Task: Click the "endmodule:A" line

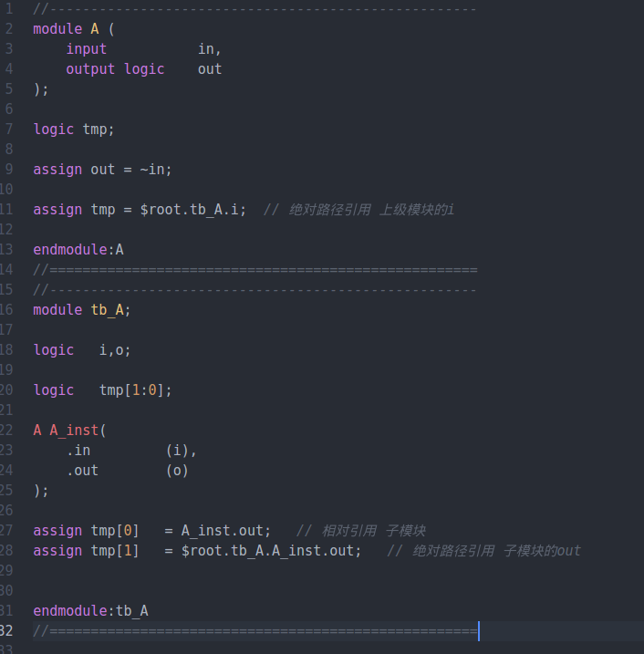Action: tap(78, 249)
